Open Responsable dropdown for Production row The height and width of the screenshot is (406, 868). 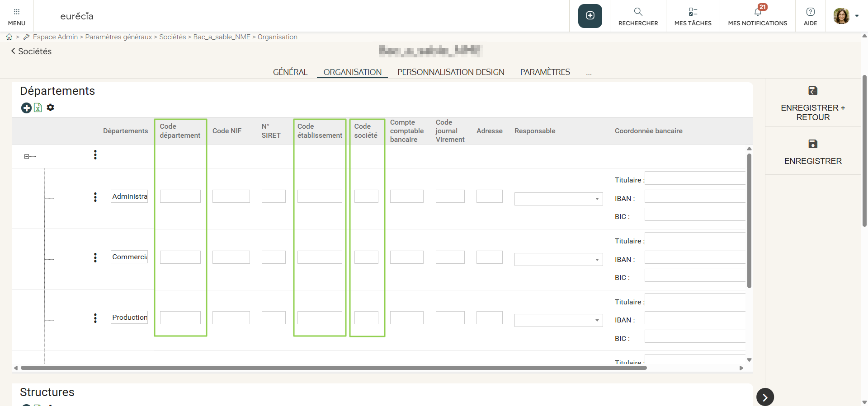point(558,321)
